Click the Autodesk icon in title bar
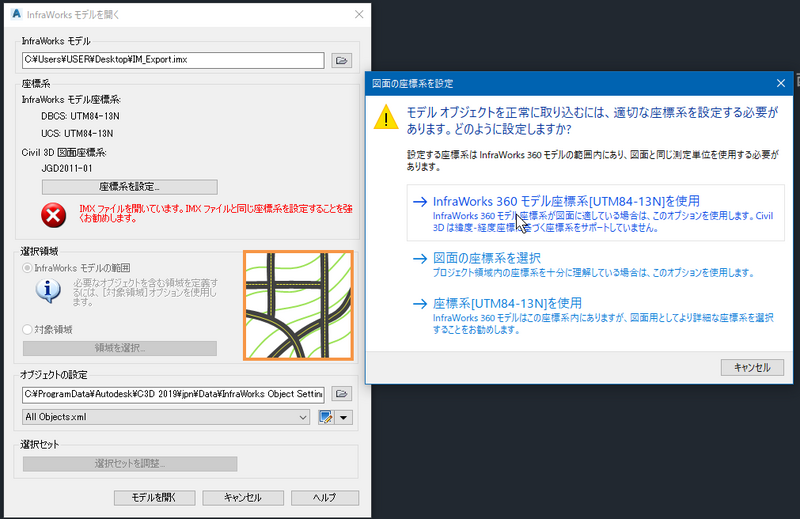The image size is (800, 519). (x=16, y=14)
